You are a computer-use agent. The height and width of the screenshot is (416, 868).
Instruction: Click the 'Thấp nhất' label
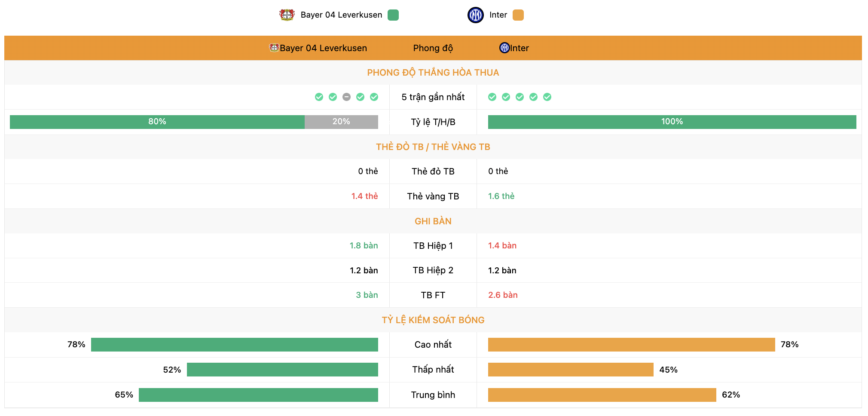tap(433, 370)
